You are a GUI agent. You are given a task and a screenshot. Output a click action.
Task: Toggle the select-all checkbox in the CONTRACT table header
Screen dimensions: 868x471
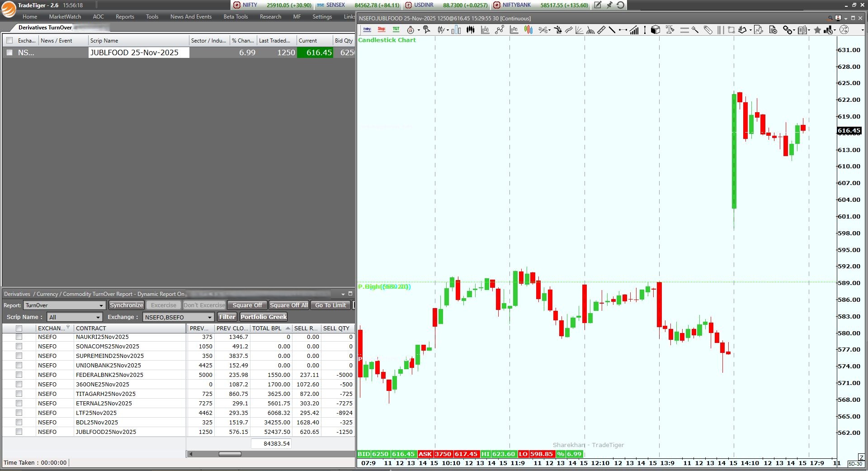coord(19,328)
